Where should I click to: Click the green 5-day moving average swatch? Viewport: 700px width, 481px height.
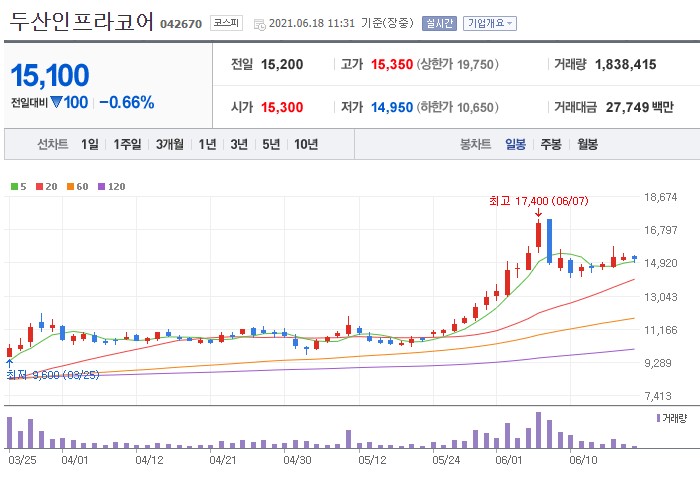pos(14,187)
